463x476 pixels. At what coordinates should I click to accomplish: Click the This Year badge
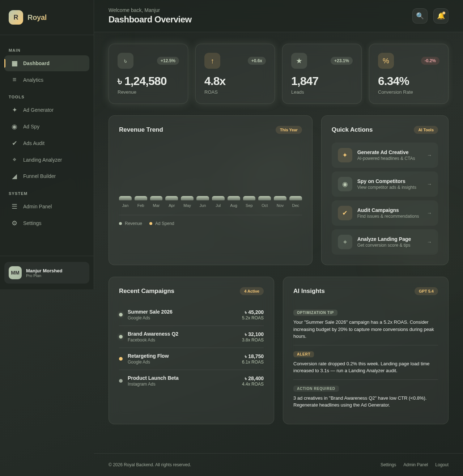coord(289,130)
